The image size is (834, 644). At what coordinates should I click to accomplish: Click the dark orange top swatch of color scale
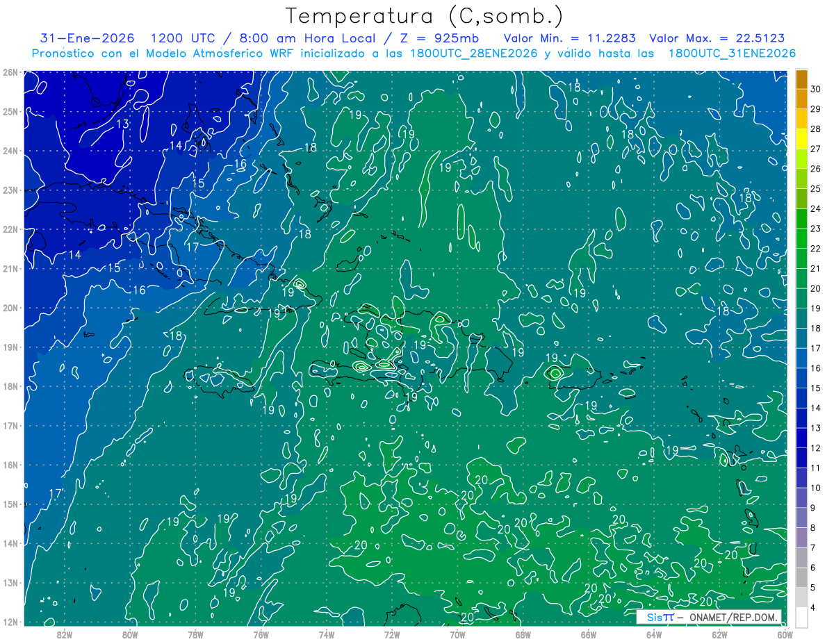point(802,79)
